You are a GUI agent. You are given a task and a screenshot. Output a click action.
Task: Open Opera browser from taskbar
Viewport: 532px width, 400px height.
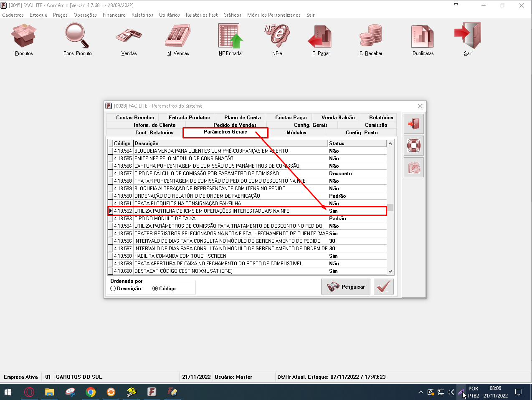click(29, 392)
